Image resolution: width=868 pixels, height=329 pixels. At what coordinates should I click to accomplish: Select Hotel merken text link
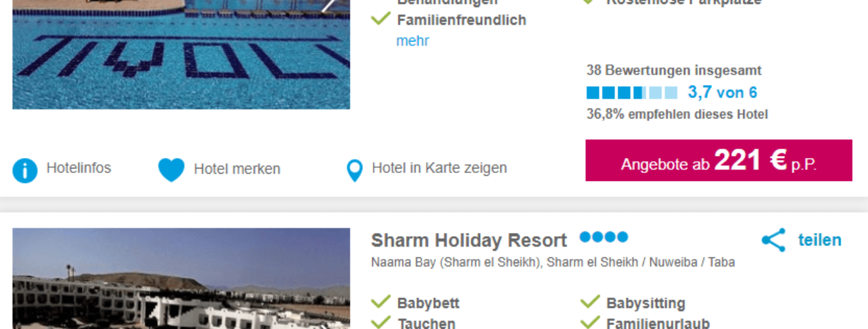(x=237, y=169)
